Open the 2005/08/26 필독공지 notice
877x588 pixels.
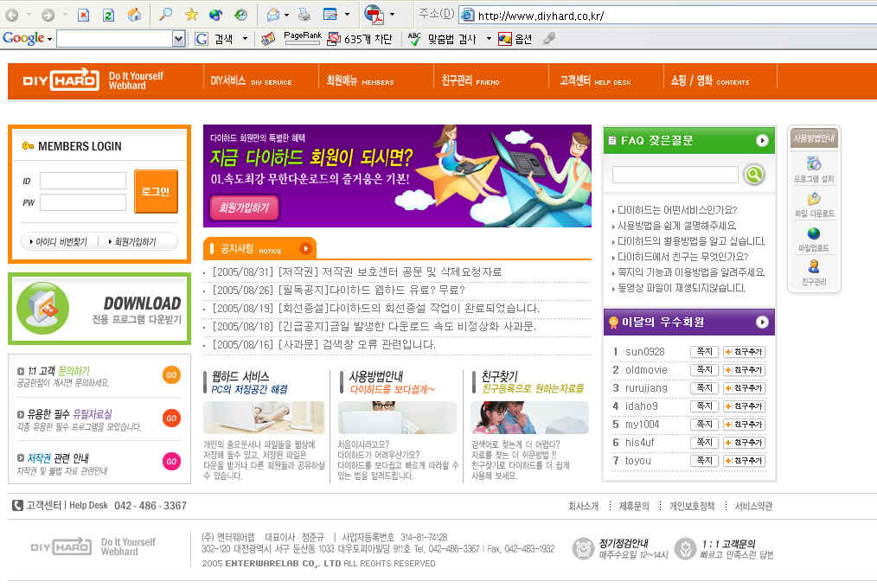coord(338,290)
